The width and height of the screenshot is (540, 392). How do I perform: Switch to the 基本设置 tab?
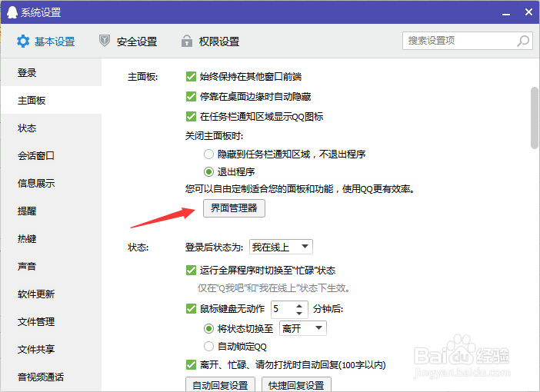(46, 42)
